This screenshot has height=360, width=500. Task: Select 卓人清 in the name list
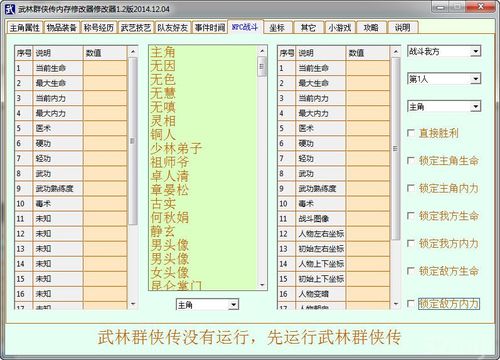pyautogui.click(x=170, y=176)
